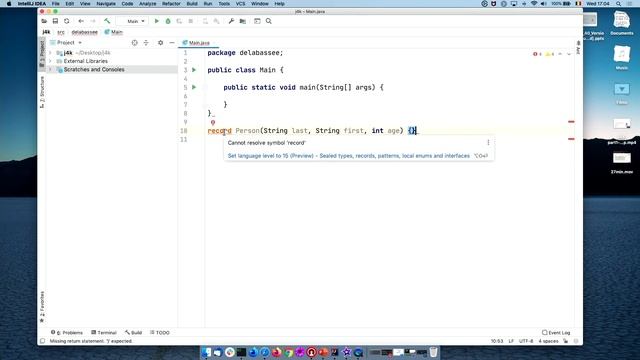This screenshot has width=640, height=360.
Task: Open the TODO tool window tab
Action: [160, 332]
